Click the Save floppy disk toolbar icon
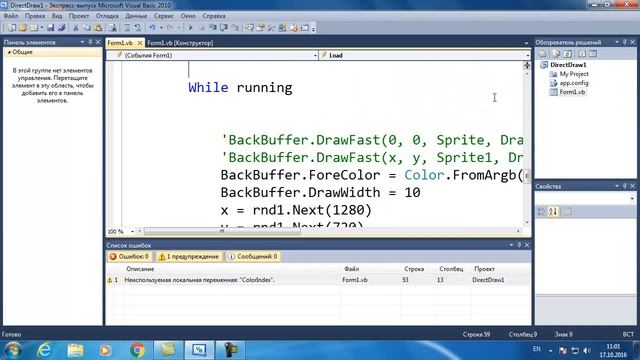640x360 pixels. [51, 28]
